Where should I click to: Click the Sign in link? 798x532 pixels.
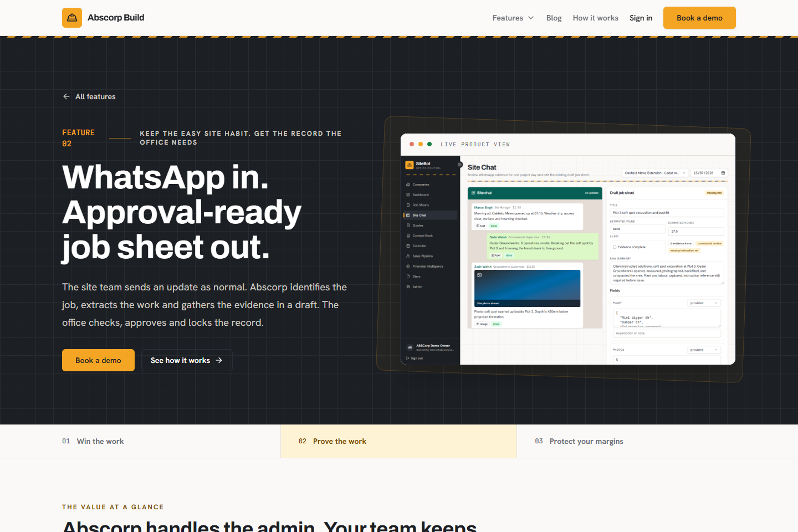641,18
